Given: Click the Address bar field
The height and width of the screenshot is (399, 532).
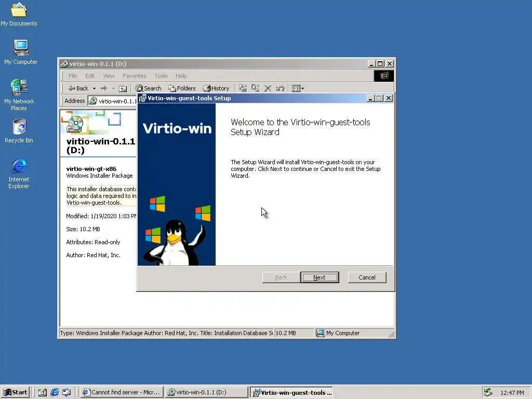Looking at the screenshot, I should (x=112, y=101).
